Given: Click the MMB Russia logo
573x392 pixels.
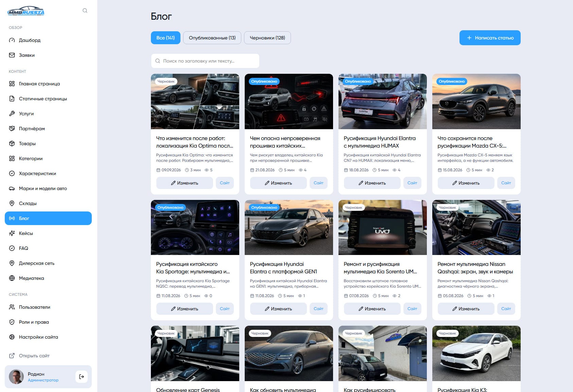Looking at the screenshot, I should pyautogui.click(x=26, y=11).
